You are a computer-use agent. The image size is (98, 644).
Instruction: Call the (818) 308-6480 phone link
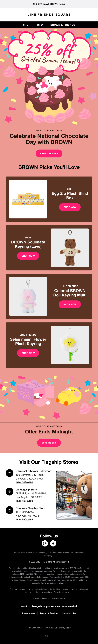[24, 483]
